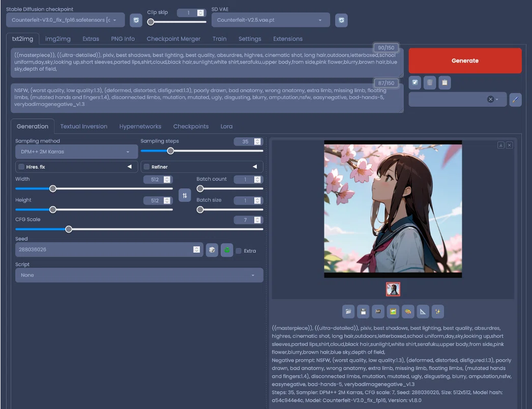This screenshot has width=532, height=409.
Task: Expand the Refiner section arrow
Action: click(254, 167)
